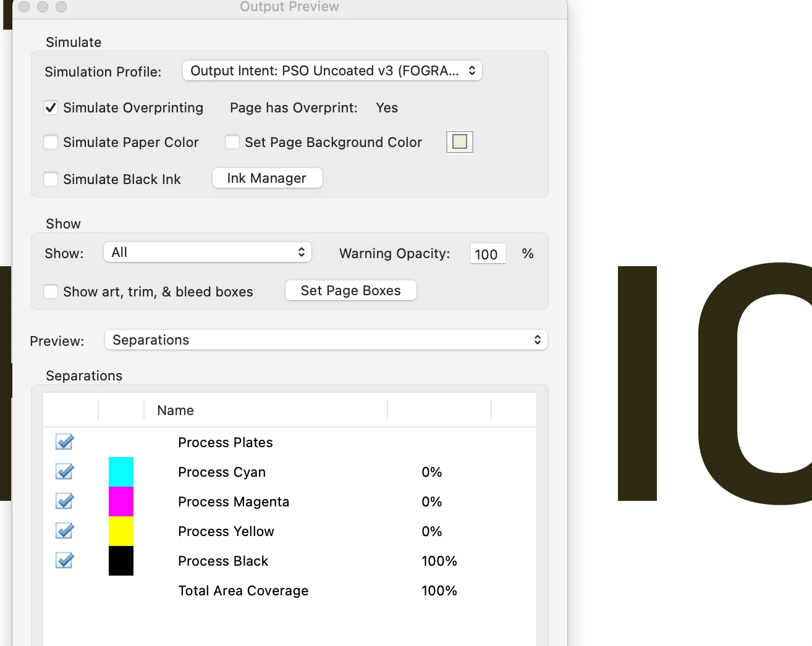Click the black ink color swatch
The image size is (812, 646).
121,561
